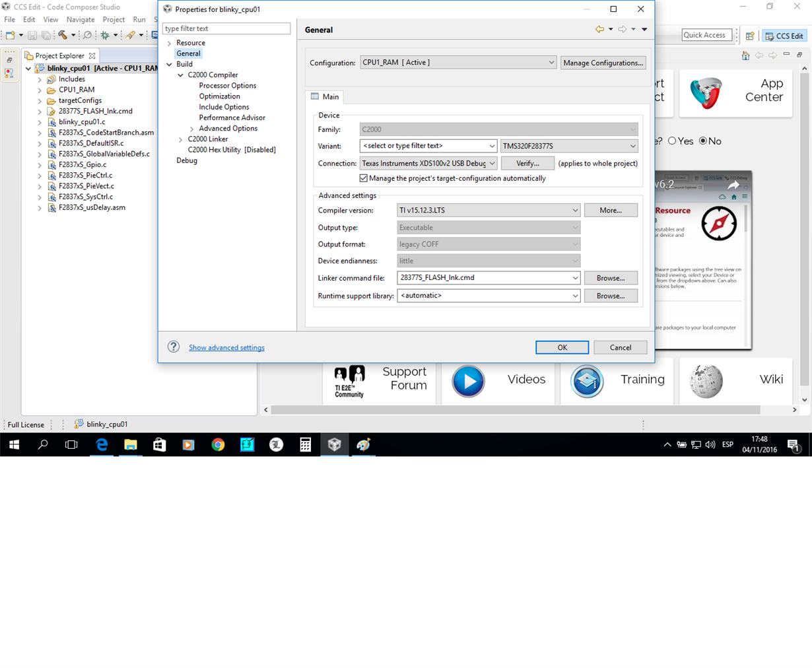Toggle manage target-configuration automatically checkbox

click(364, 178)
